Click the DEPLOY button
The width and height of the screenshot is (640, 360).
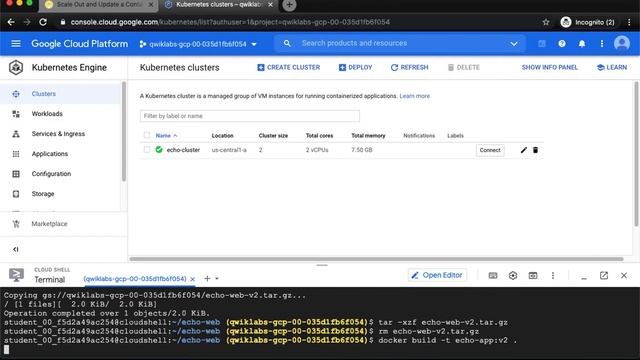pos(356,67)
